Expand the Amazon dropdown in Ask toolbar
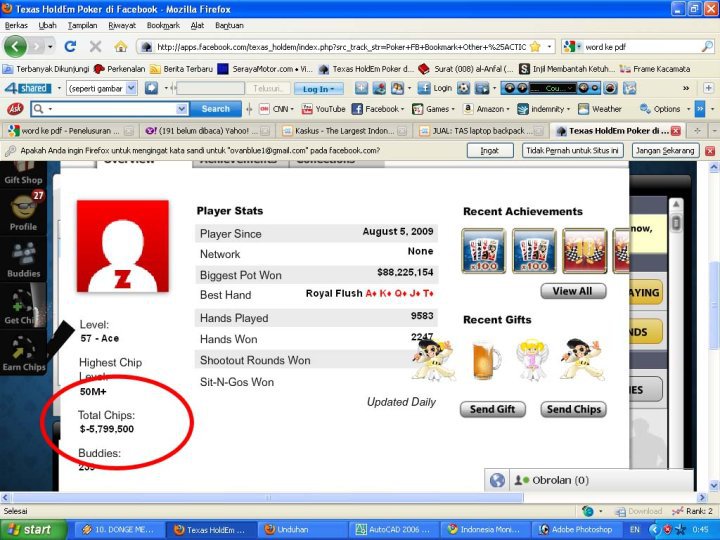720x540 pixels. [507, 109]
